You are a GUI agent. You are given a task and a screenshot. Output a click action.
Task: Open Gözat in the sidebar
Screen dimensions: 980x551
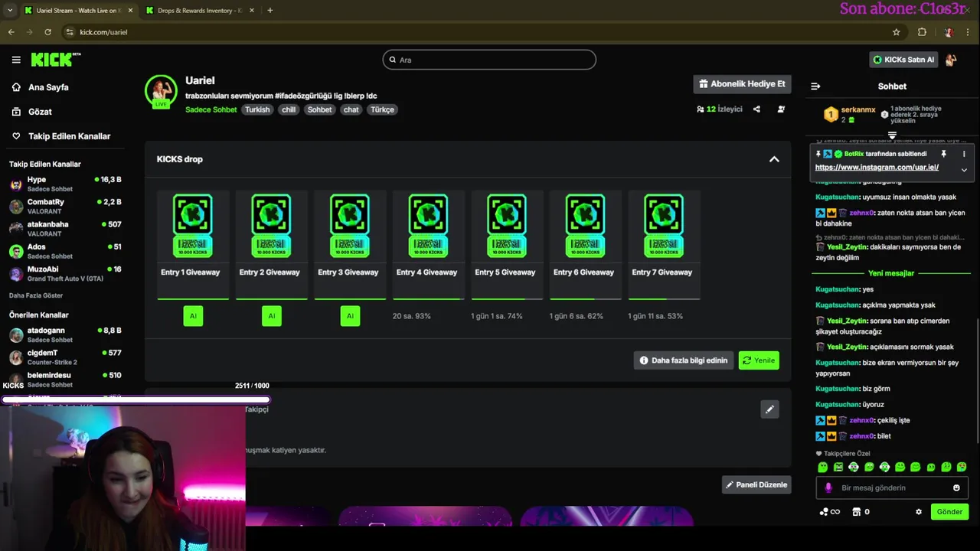pos(40,112)
